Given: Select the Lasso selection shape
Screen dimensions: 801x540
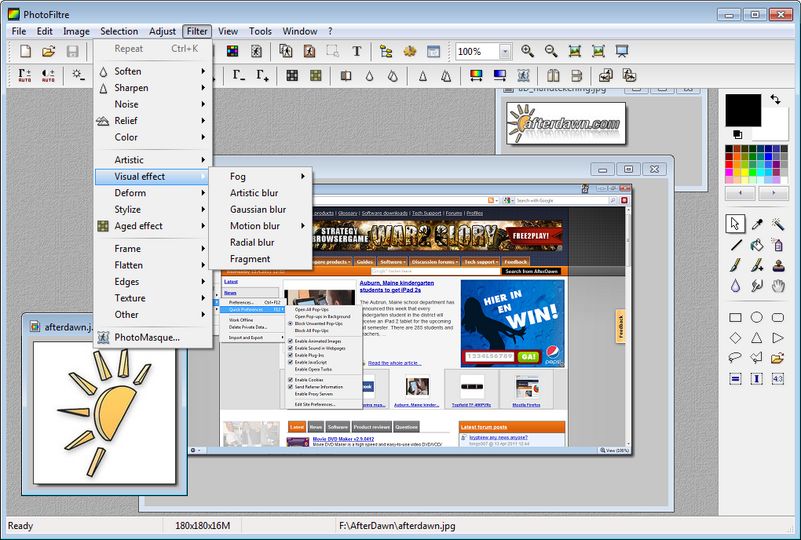Looking at the screenshot, I should click(x=736, y=358).
